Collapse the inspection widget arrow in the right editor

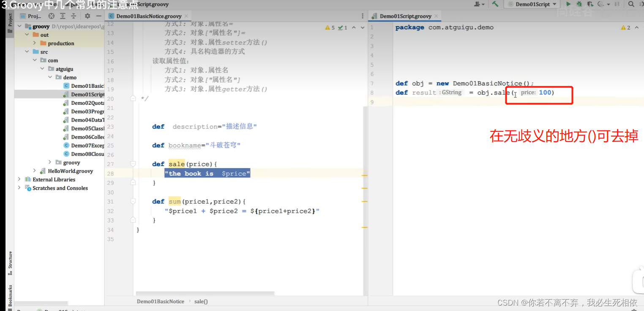click(637, 27)
